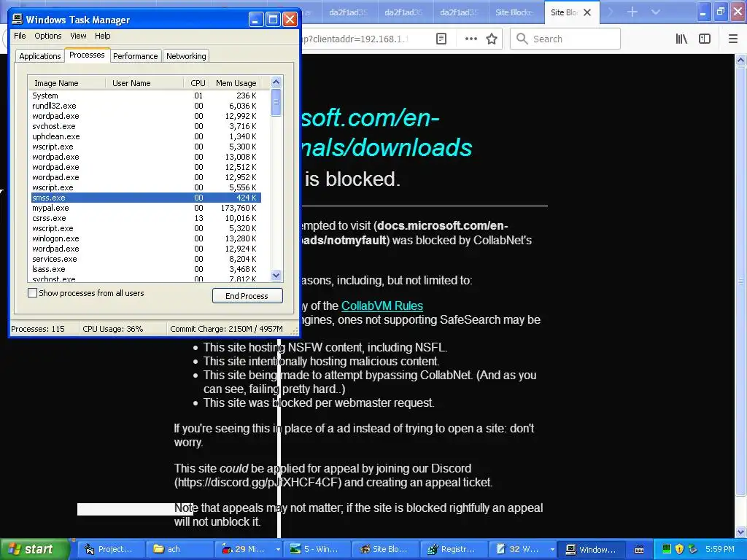
Task: Sort processes by Image Name column
Action: pos(66,83)
